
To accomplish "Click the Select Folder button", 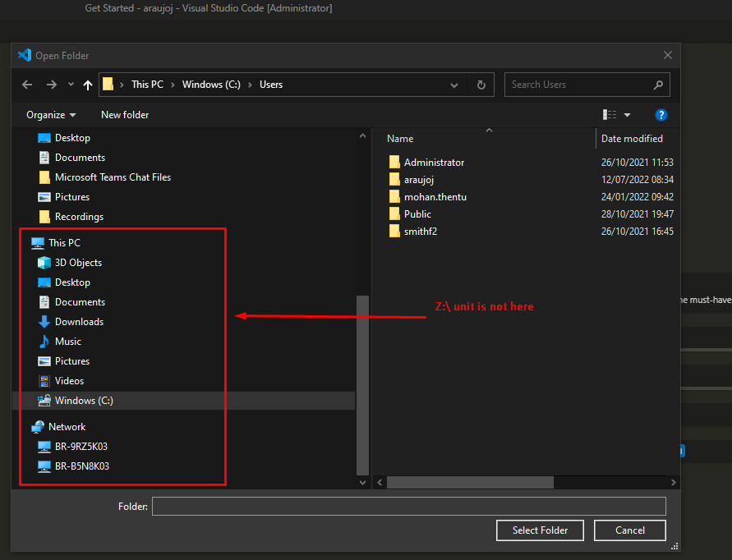I will click(x=540, y=530).
